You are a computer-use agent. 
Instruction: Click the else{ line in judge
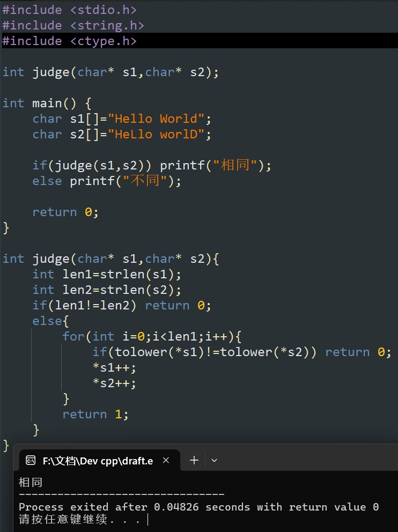50,321
